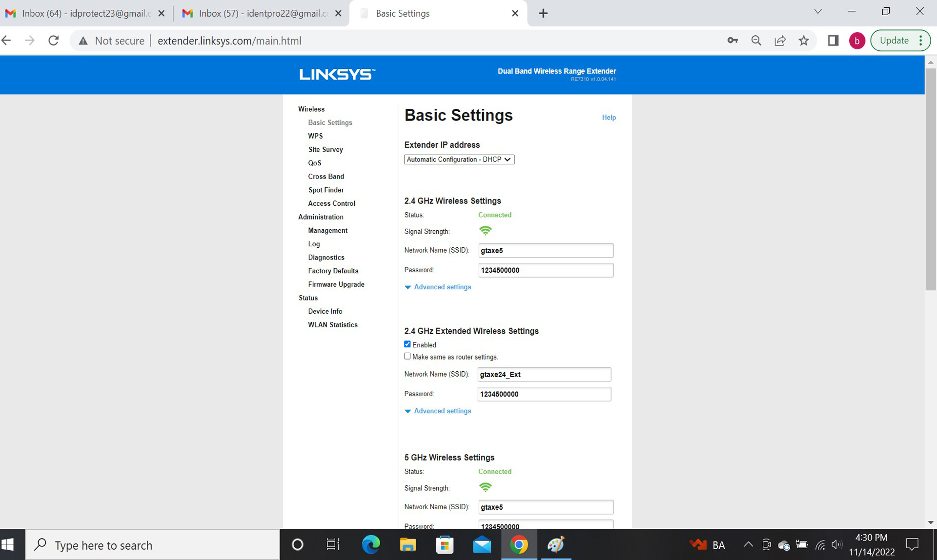Viewport: 937px width, 560px height.
Task: Click the share page icon
Action: tap(780, 40)
